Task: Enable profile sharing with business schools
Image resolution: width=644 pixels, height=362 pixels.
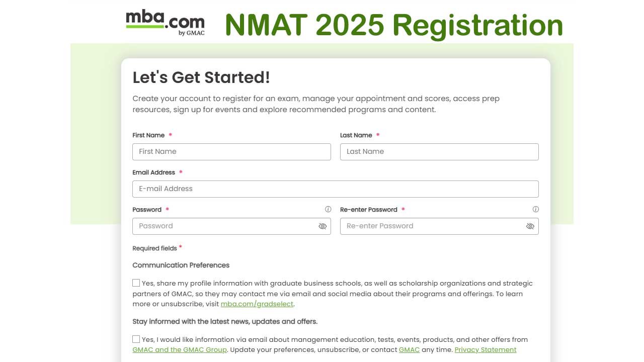Action: tap(136, 283)
